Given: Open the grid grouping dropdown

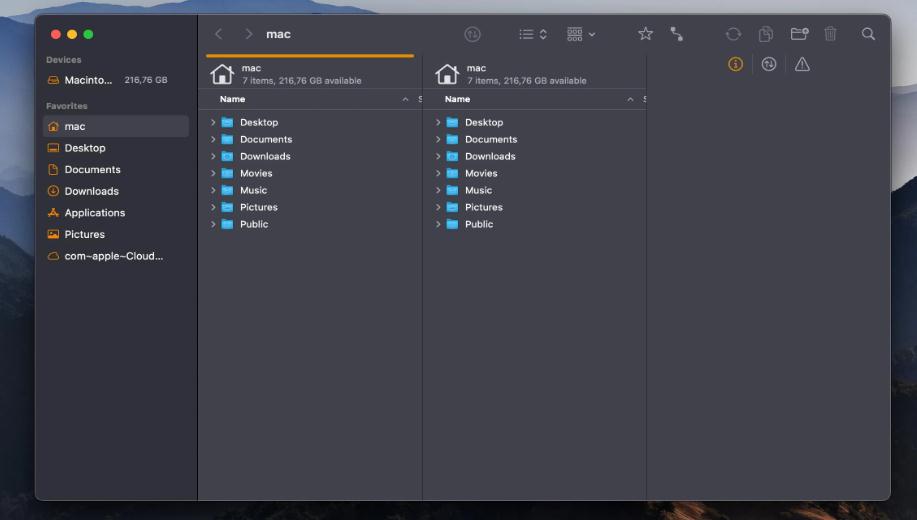Looking at the screenshot, I should 580,34.
